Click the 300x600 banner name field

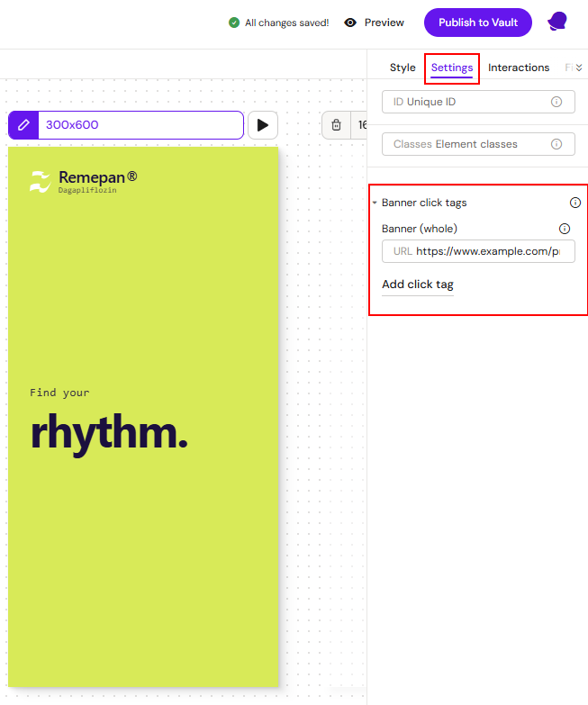coord(140,125)
